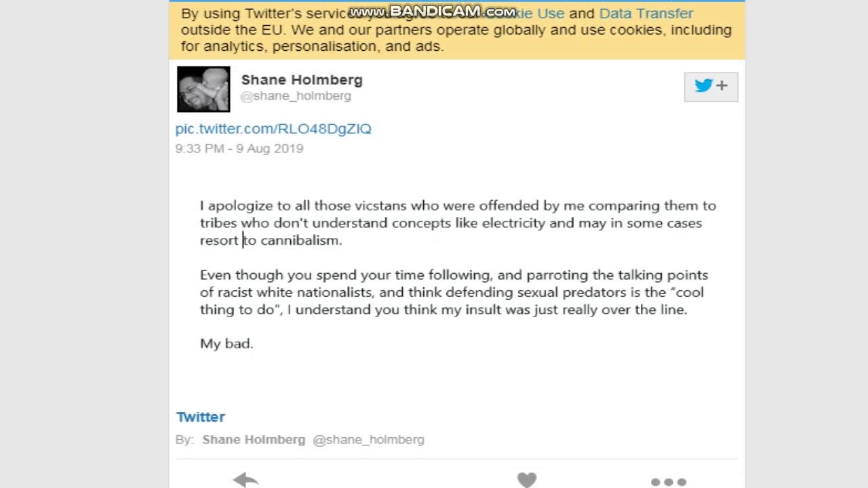Click the bold Shane Holmberg name at top
This screenshot has height=488, width=868.
(302, 80)
